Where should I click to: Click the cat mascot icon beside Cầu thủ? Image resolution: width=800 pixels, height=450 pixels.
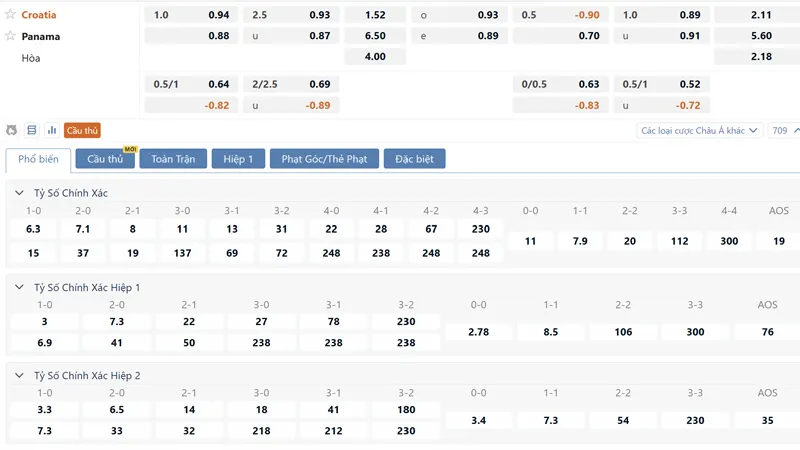click(11, 131)
